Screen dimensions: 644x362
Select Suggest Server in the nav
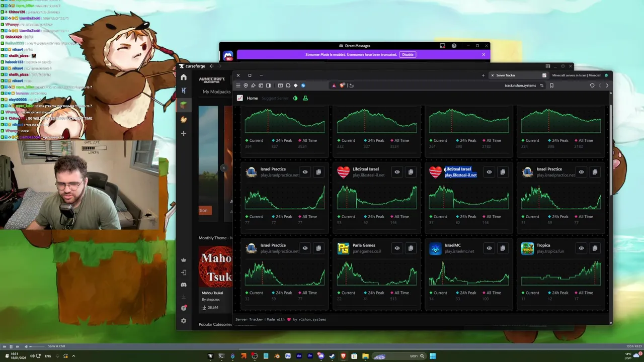(x=275, y=98)
